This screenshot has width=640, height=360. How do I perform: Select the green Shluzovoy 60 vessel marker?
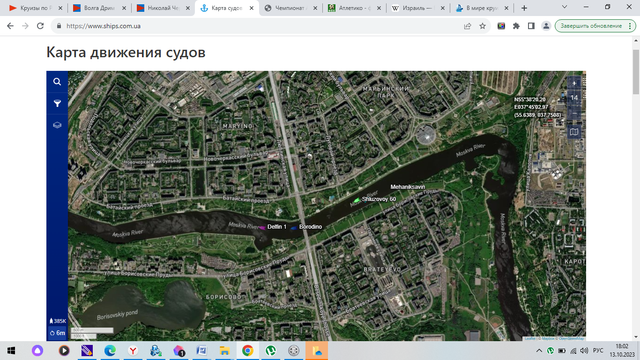[x=357, y=200]
